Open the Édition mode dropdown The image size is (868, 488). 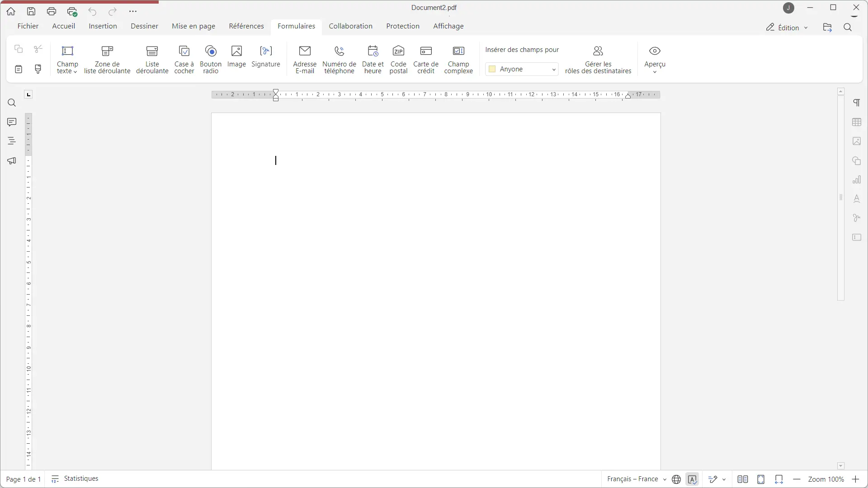coord(787,28)
